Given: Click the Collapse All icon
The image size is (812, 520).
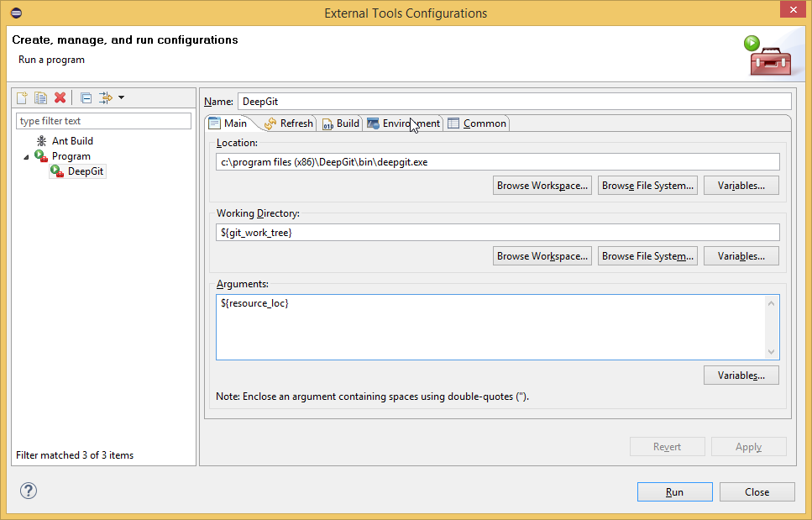Looking at the screenshot, I should (86, 98).
